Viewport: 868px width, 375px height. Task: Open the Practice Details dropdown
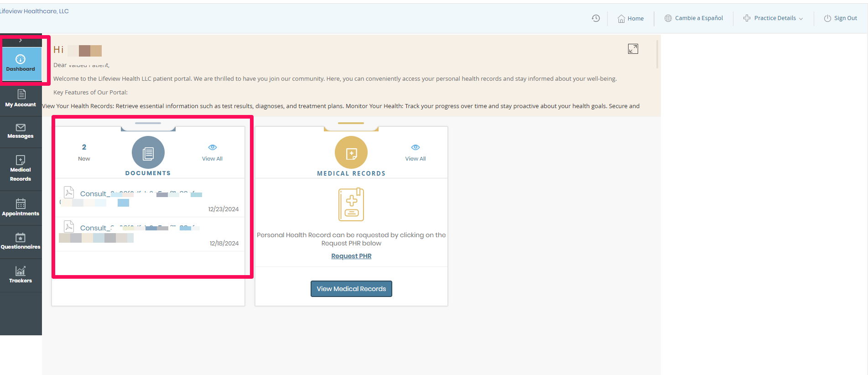pyautogui.click(x=773, y=18)
